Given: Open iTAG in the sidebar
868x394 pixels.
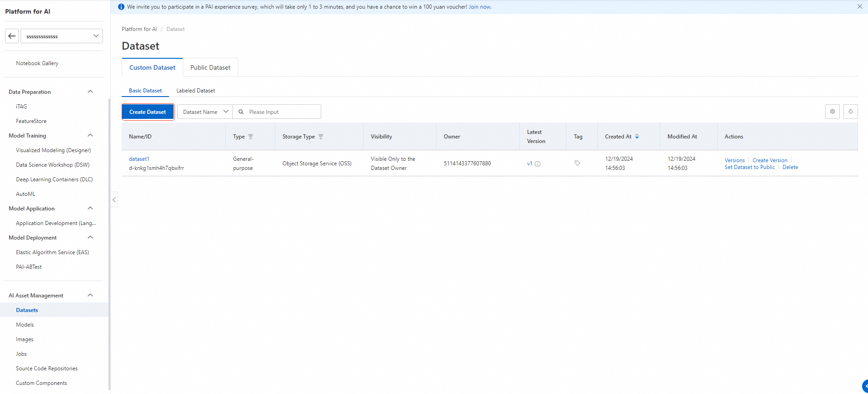Looking at the screenshot, I should coord(21,107).
